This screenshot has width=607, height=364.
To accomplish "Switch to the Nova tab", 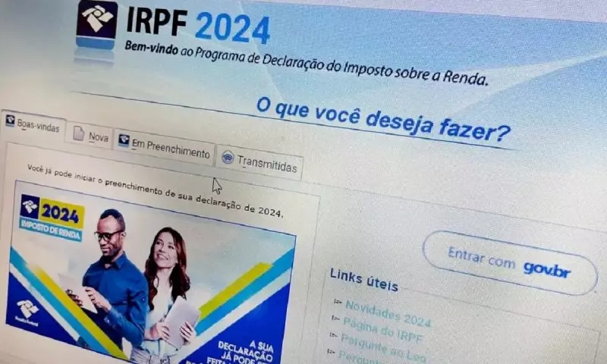I will (90, 136).
